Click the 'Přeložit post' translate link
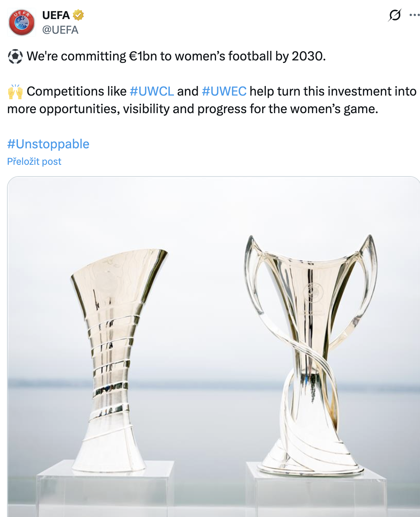The height and width of the screenshot is (517, 420). point(34,161)
